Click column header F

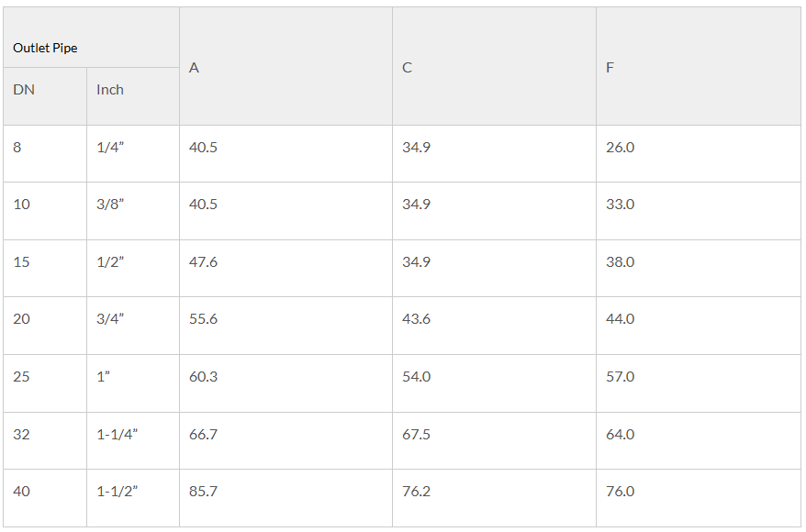[x=698, y=66]
